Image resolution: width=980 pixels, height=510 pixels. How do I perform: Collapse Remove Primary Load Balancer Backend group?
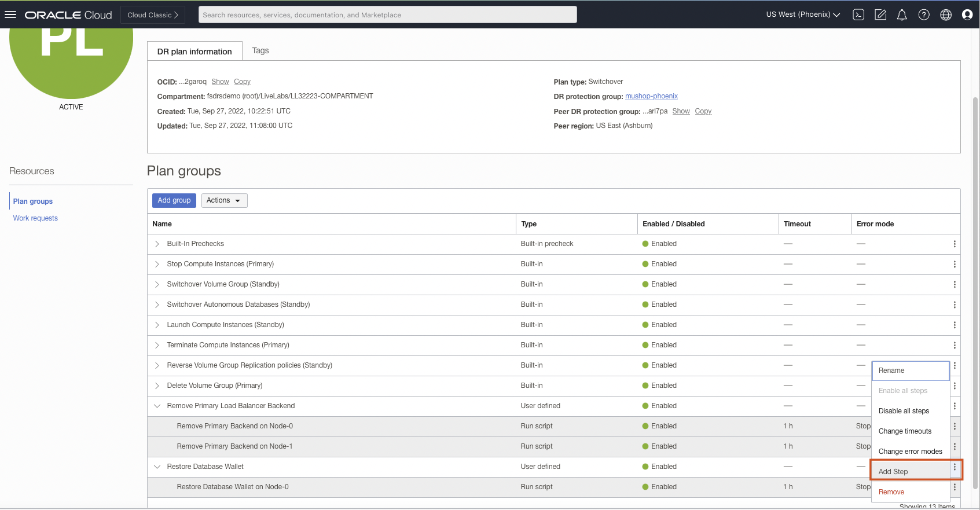pos(157,406)
